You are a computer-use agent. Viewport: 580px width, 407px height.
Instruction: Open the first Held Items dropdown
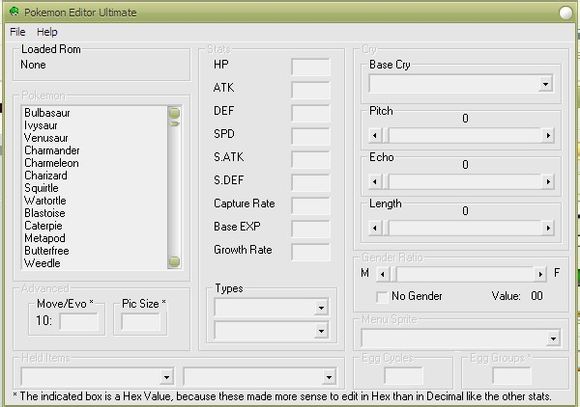tap(97, 377)
